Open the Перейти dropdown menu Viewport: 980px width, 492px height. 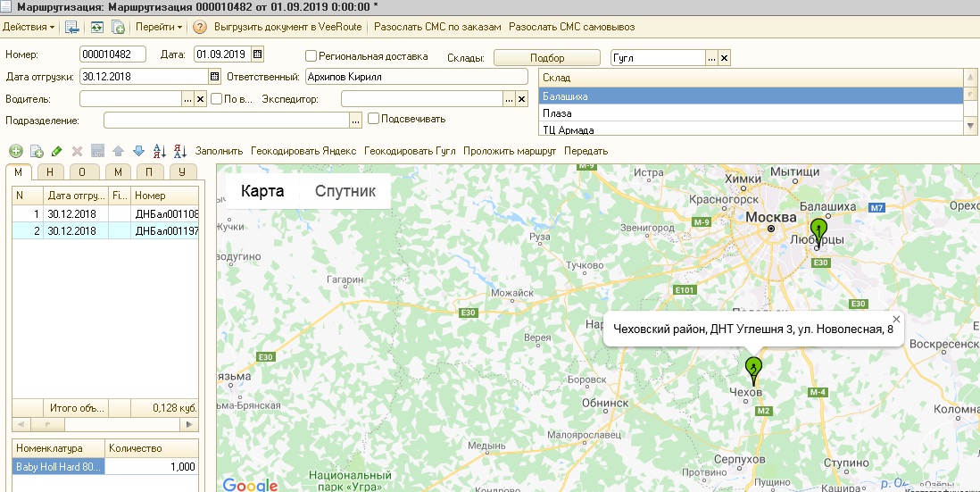pos(159,27)
